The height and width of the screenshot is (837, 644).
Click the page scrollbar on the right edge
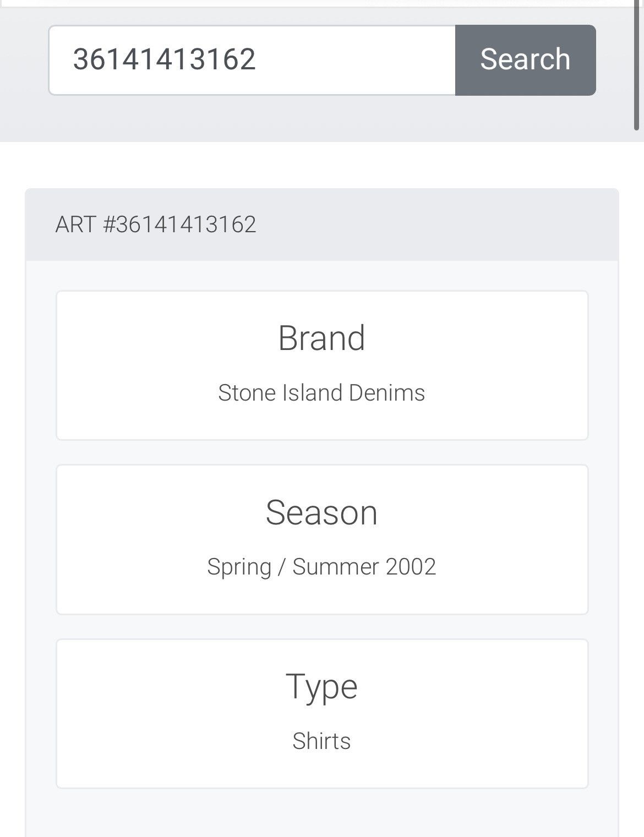(636, 65)
